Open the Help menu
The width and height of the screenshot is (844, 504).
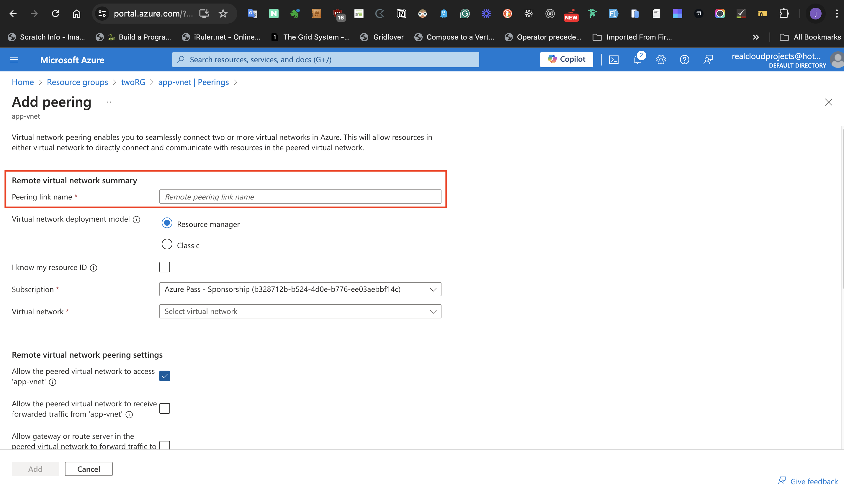[685, 59]
